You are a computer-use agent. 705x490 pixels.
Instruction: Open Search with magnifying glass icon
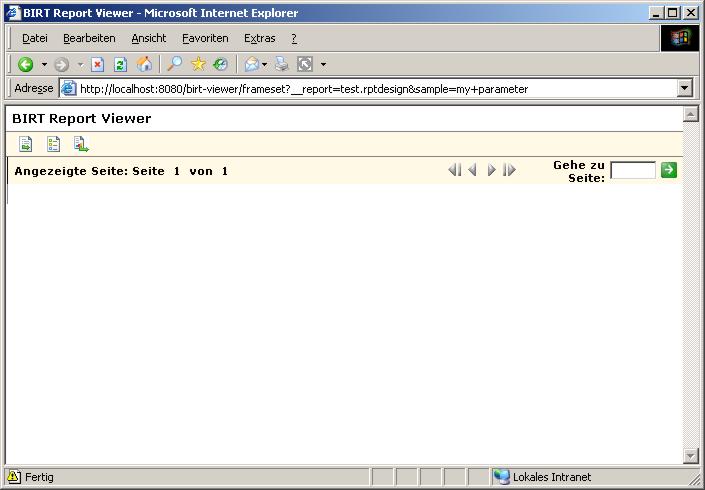(174, 64)
